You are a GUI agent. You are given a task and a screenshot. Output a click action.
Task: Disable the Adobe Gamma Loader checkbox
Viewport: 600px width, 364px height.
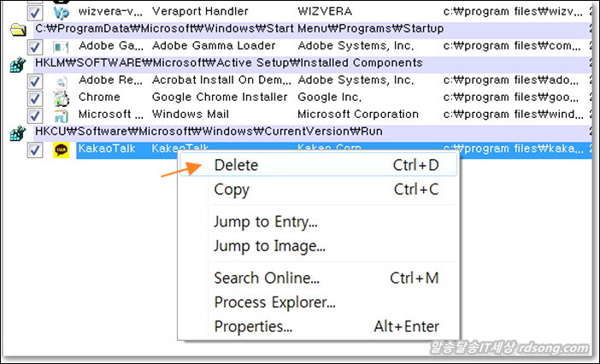(35, 46)
